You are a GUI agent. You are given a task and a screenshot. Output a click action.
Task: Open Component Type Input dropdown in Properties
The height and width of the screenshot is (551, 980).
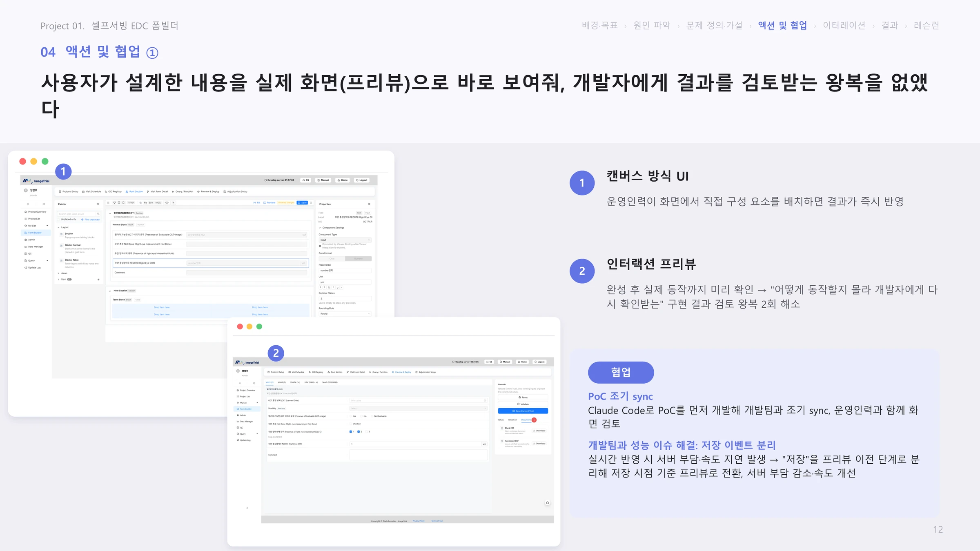[345, 240]
